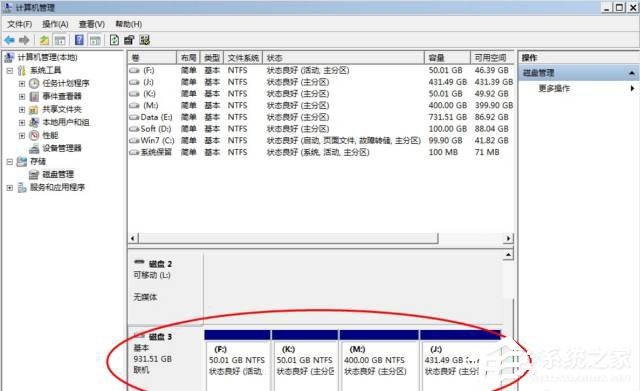Select the (M:) volume row in list

(x=321, y=105)
